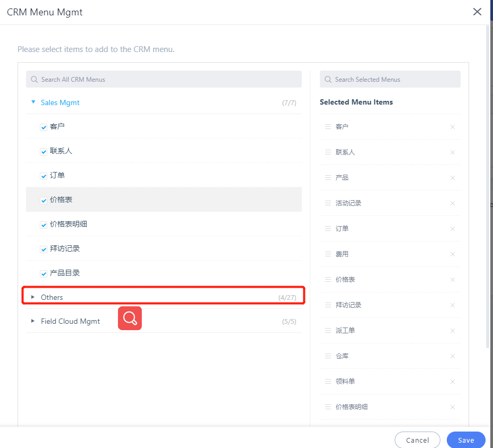Remove 派工单 from selected menu items
493x448 pixels.
[x=453, y=331]
